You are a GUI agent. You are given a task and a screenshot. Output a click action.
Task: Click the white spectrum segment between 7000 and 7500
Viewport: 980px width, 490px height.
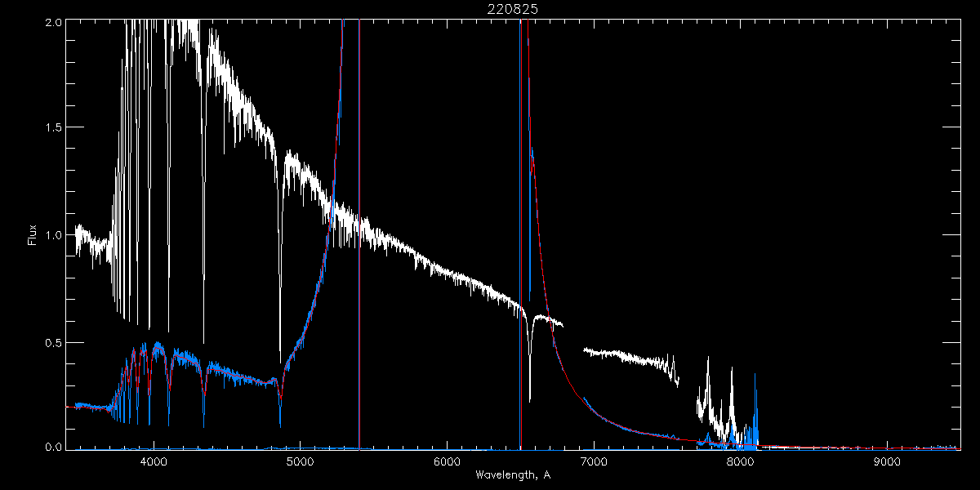(621, 356)
